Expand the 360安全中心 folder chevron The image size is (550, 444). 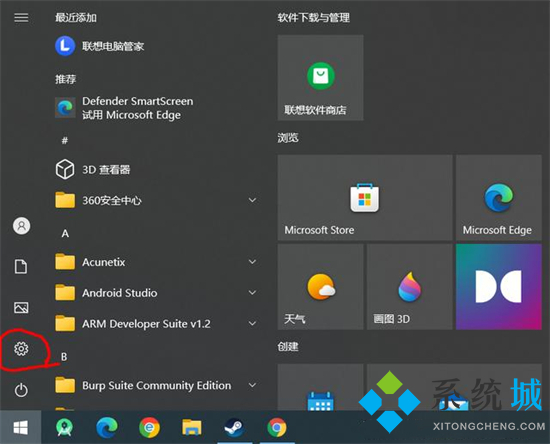252,200
